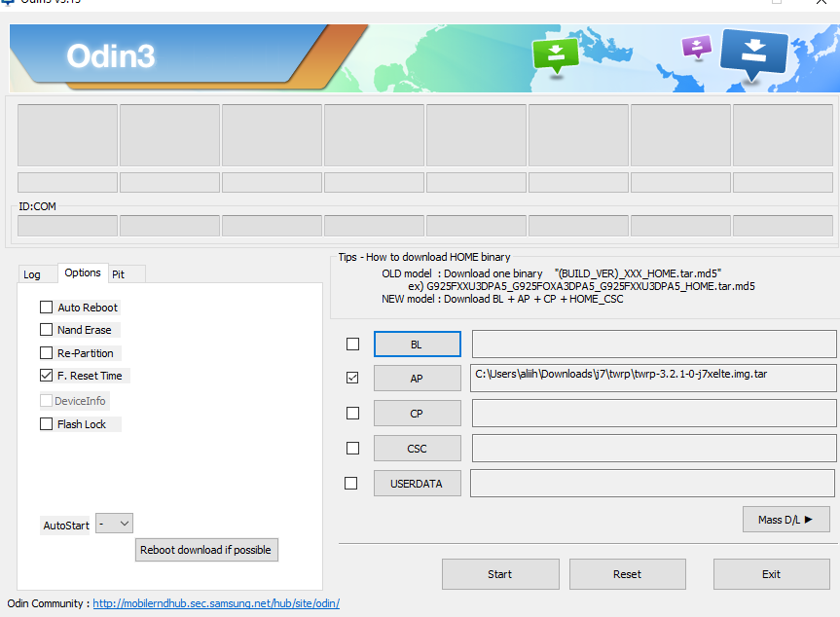Image resolution: width=840 pixels, height=617 pixels.
Task: Click the purple download icon in banner
Action: pyautogui.click(x=696, y=47)
